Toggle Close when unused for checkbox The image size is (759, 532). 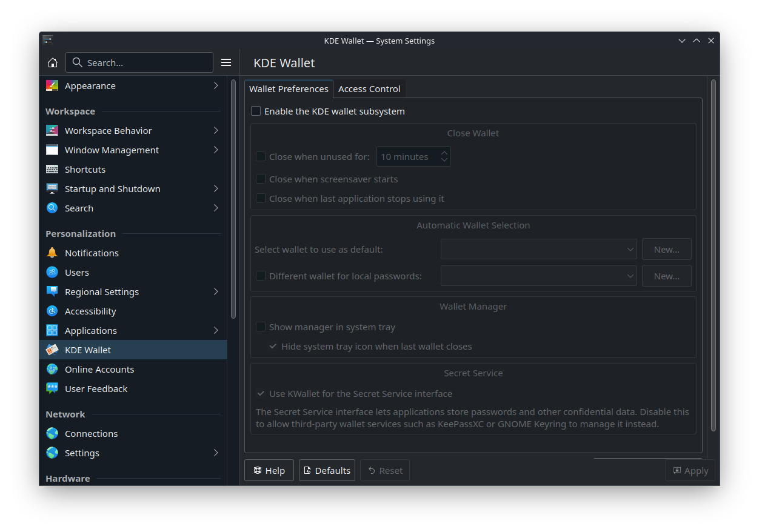tap(261, 157)
